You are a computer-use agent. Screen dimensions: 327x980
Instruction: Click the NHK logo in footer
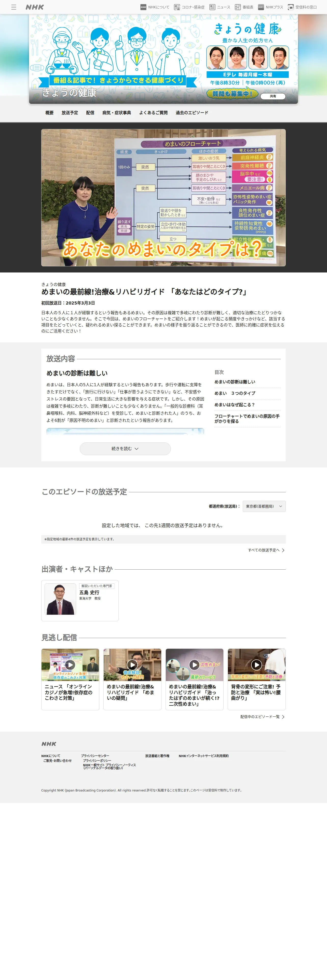click(49, 744)
